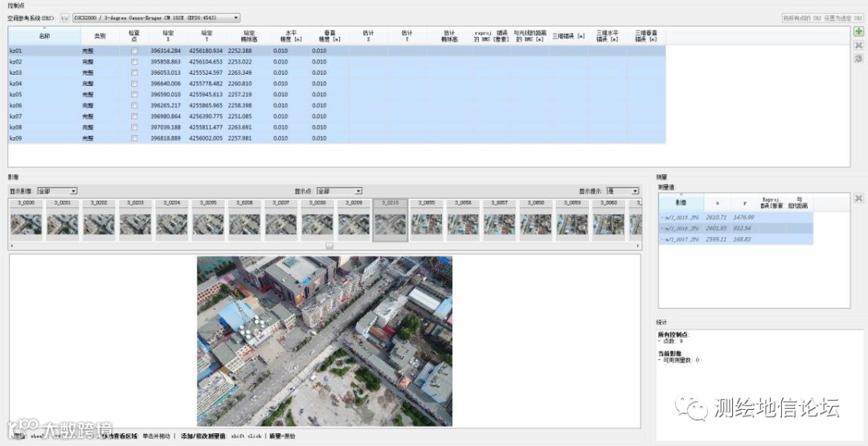Open the 显示点 filter dropdown

(x=338, y=191)
